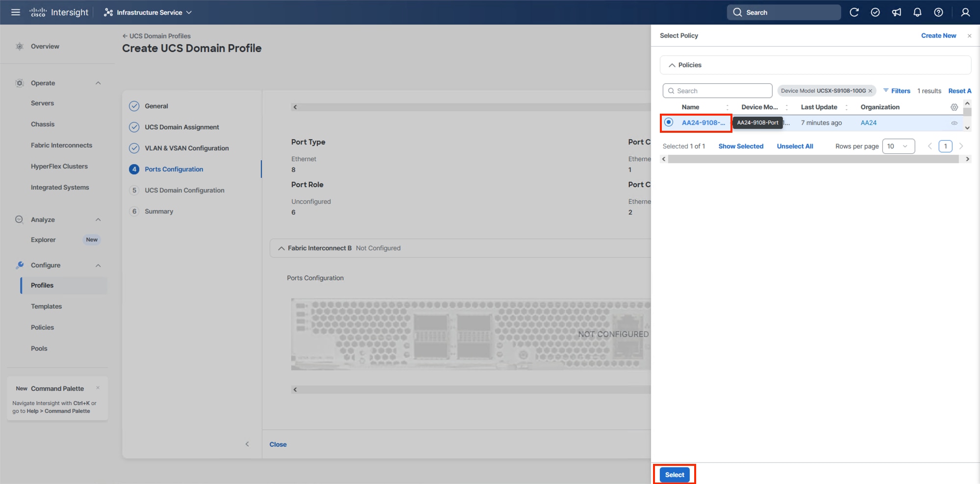This screenshot has width=980, height=484.
Task: Open the Intersight refresh icon
Action: [854, 12]
